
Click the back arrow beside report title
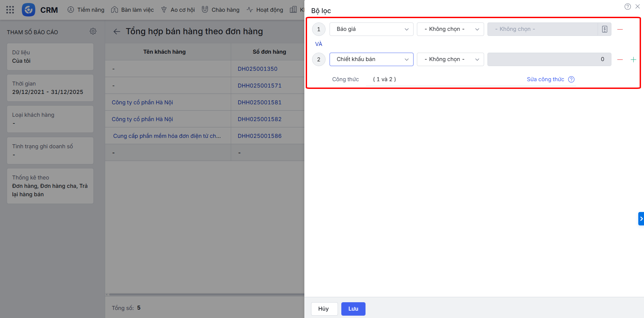point(117,32)
